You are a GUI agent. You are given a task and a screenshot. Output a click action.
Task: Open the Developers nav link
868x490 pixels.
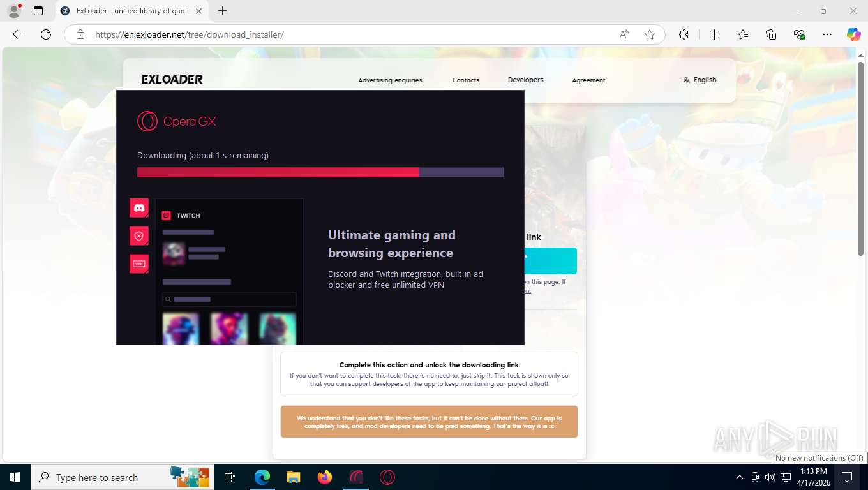(525, 80)
